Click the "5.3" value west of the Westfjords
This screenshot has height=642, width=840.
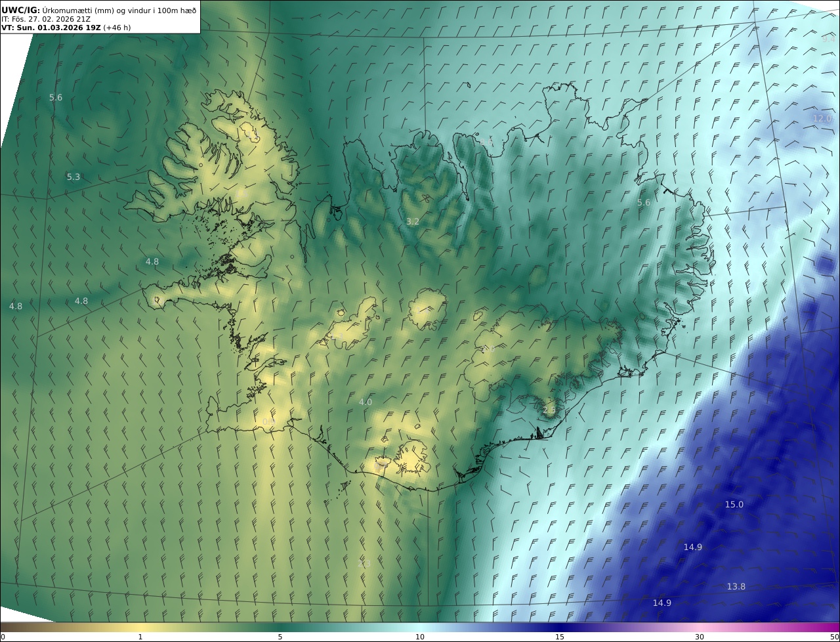pos(73,177)
